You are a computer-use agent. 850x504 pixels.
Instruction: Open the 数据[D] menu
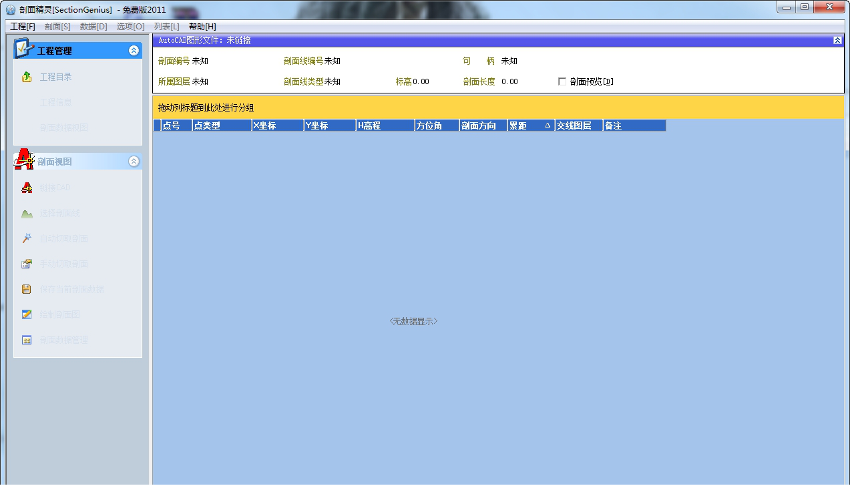[x=93, y=26]
